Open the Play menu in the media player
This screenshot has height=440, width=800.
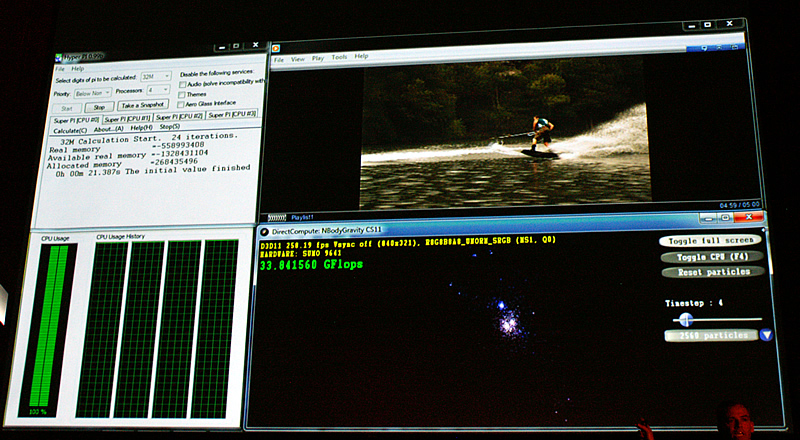pos(318,58)
